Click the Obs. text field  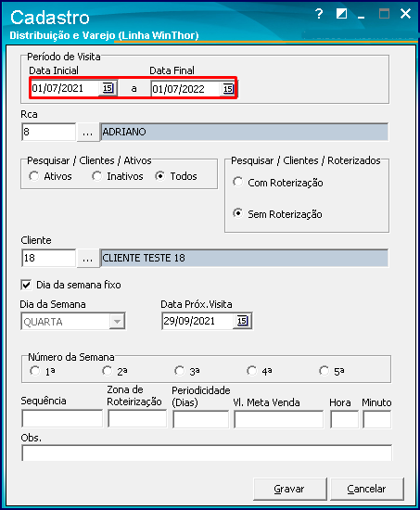(x=207, y=453)
